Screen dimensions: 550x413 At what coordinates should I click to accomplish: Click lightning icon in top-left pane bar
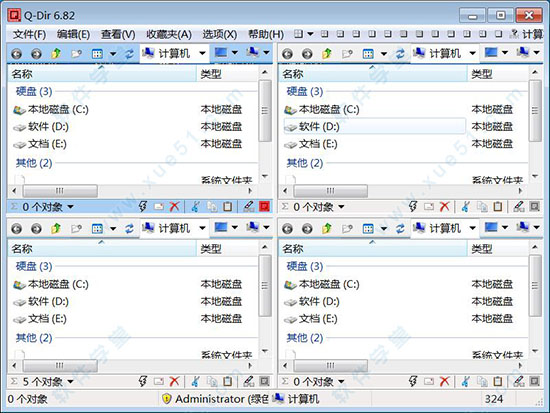[x=143, y=206]
